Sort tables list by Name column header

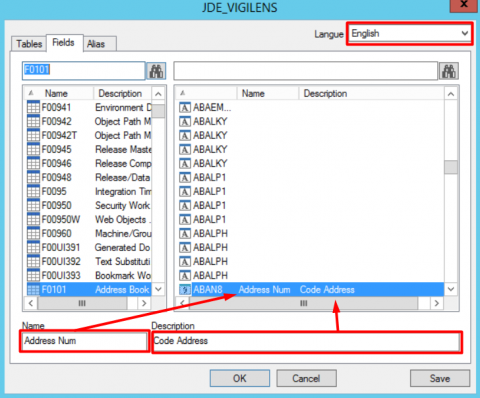pos(58,93)
